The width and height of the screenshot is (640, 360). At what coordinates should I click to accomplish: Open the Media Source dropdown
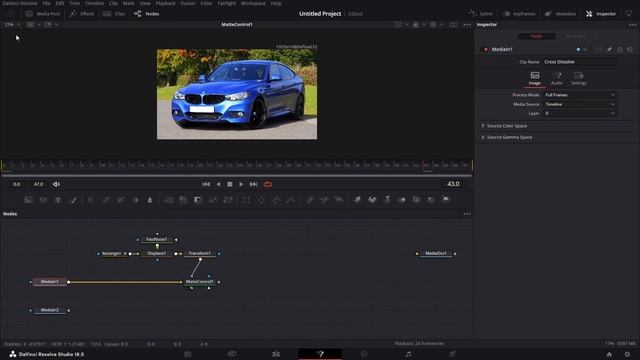click(580, 104)
